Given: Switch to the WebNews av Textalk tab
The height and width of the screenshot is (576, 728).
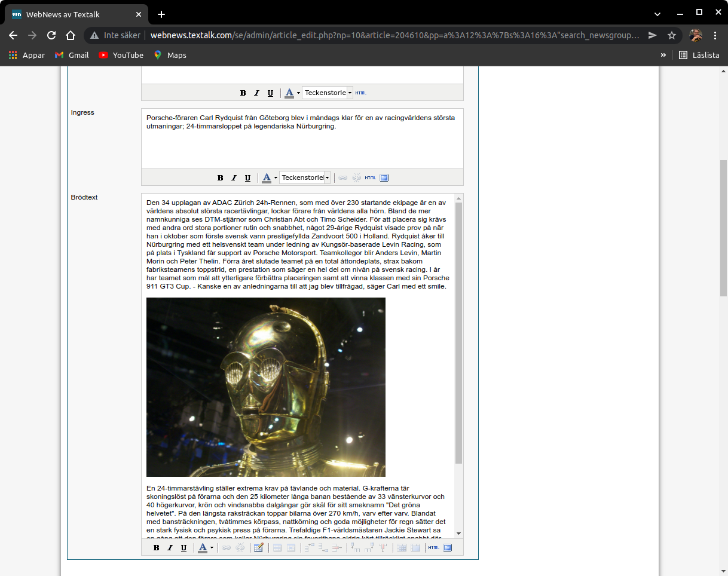Looking at the screenshot, I should [x=78, y=14].
